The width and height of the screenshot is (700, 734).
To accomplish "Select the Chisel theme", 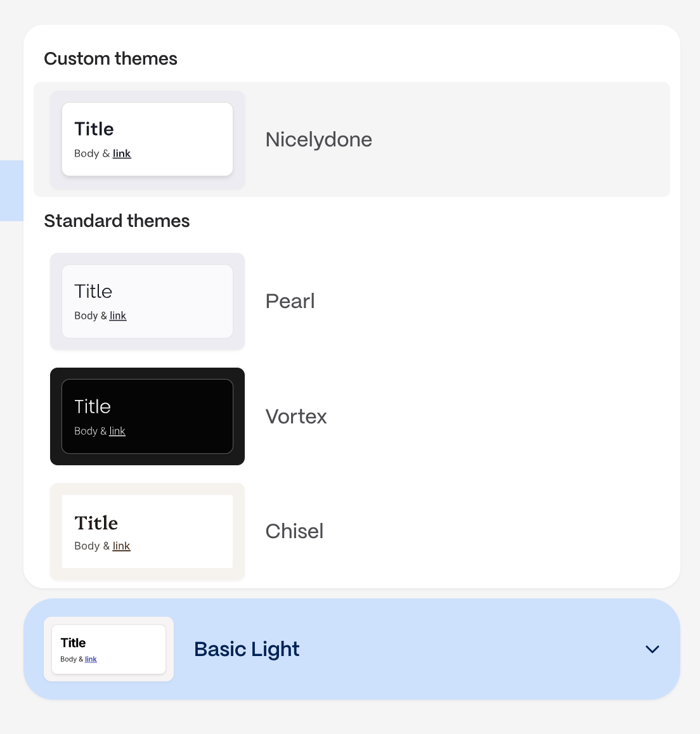I will (294, 531).
